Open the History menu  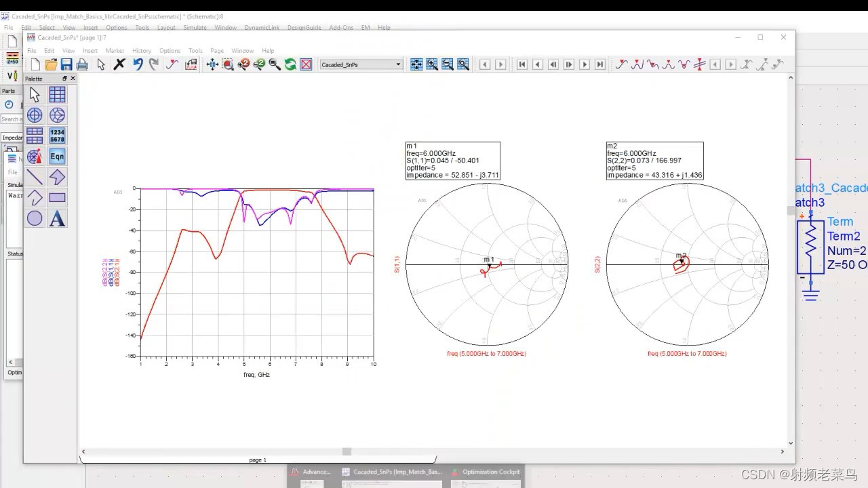coord(142,51)
